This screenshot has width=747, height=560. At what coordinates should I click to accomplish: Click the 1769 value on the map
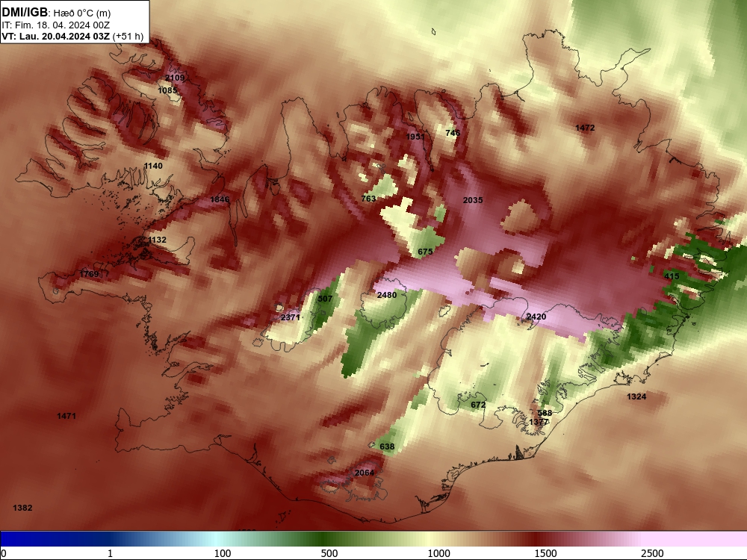tap(89, 274)
